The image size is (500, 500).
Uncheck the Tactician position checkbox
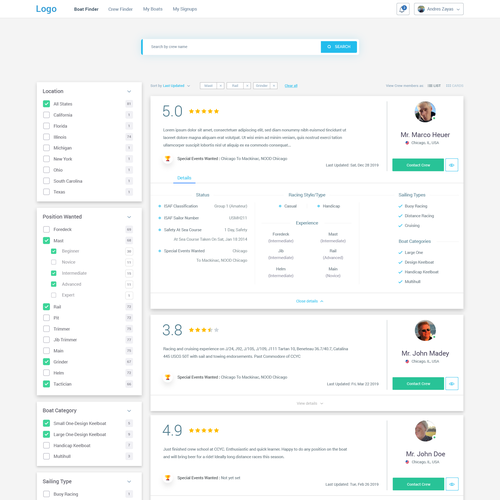pyautogui.click(x=46, y=384)
